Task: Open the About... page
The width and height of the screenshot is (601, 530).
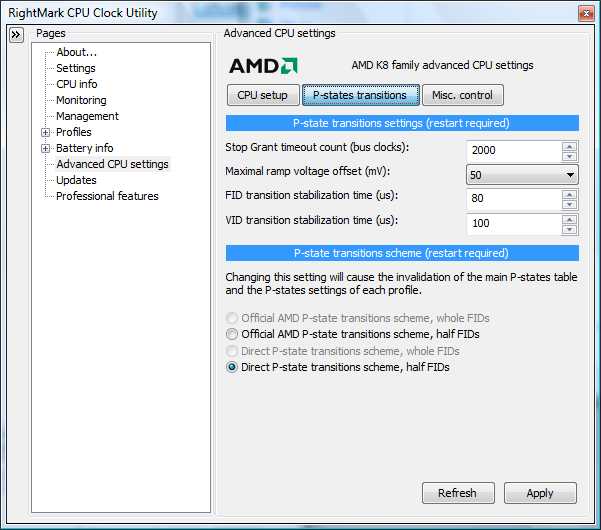Action: click(76, 52)
